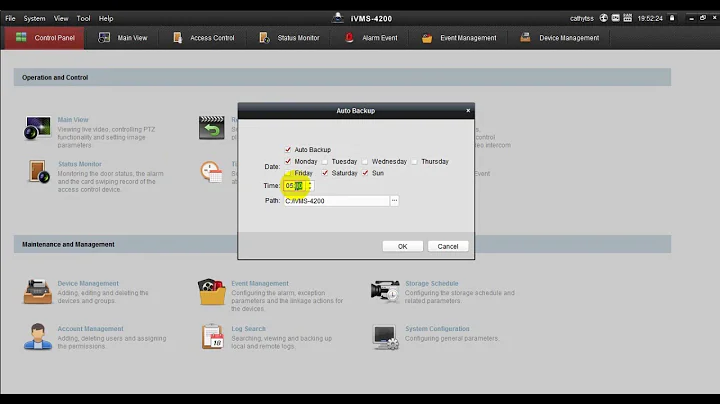Screen dimensions: 720x404
Task: Toggle the Auto Backup checkbox
Action: (288, 150)
